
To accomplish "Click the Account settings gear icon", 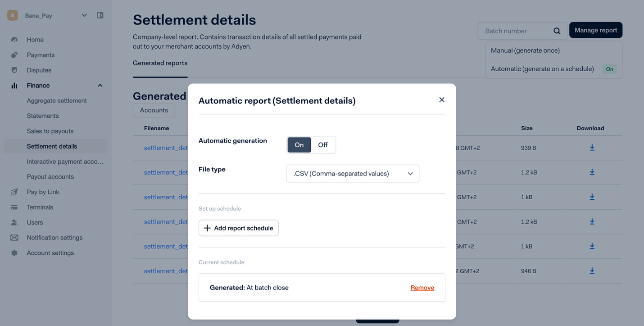I will pos(14,253).
